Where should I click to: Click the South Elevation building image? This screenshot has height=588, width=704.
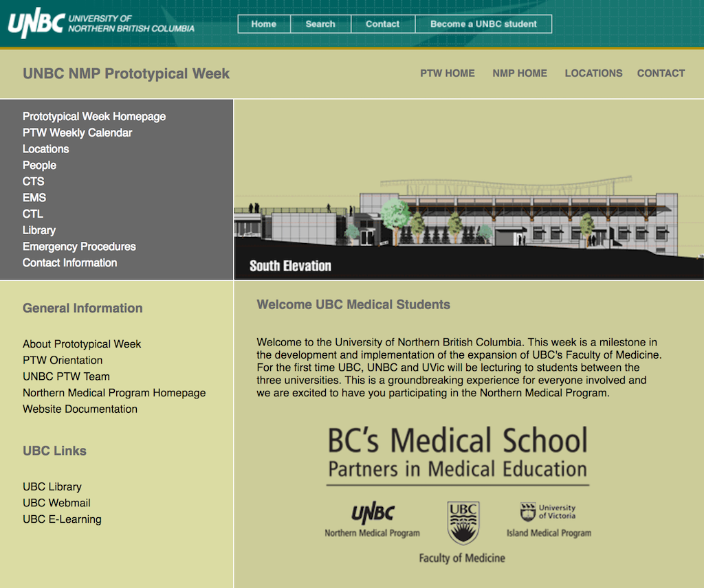[469, 190]
